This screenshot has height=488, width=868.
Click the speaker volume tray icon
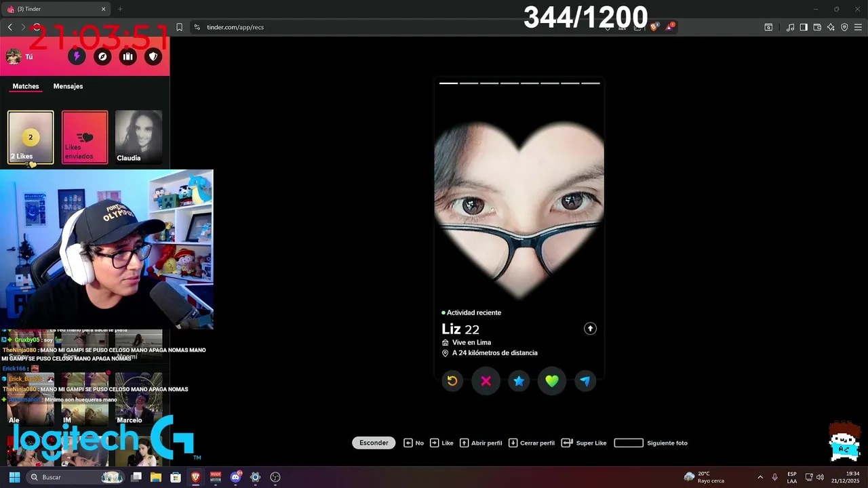click(820, 477)
